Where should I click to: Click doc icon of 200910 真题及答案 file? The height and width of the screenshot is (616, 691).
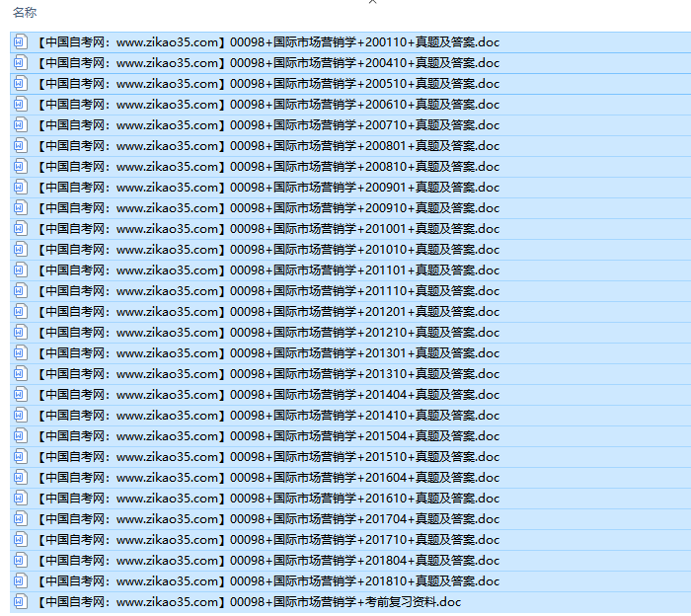coord(21,207)
